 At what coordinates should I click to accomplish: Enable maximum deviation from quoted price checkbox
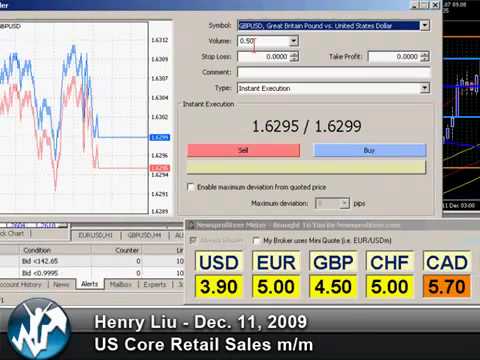pyautogui.click(x=191, y=187)
